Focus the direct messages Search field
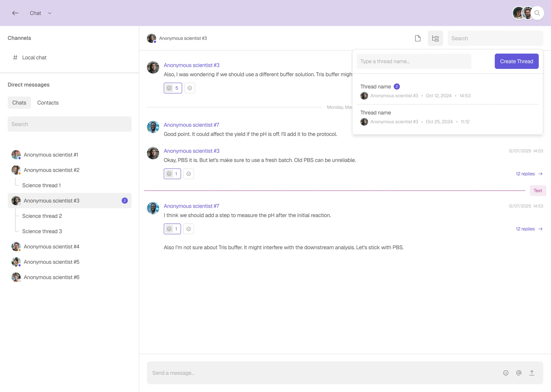The height and width of the screenshot is (392, 551). tap(69, 124)
